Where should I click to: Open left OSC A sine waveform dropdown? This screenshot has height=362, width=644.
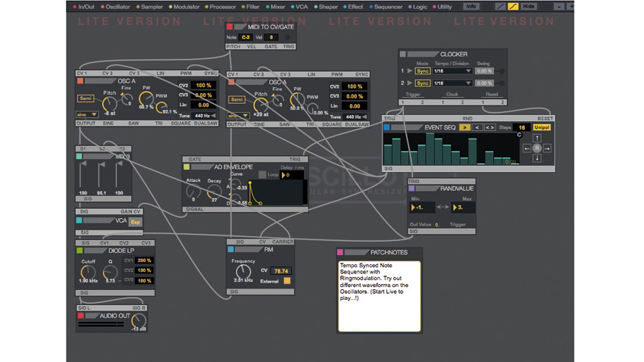[x=86, y=114]
